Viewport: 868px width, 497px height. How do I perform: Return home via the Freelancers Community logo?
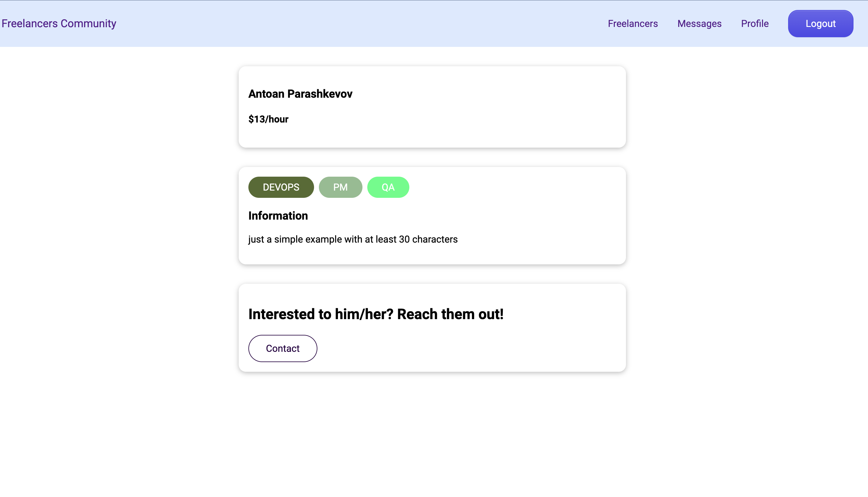click(x=59, y=23)
